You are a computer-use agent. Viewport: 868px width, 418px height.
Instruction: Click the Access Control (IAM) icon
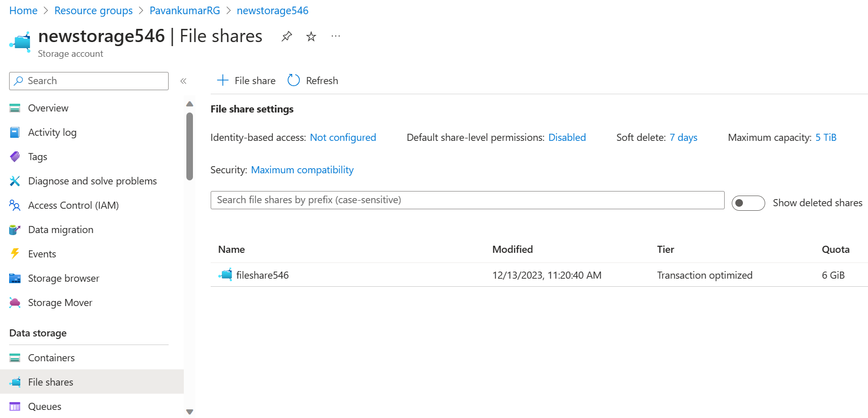click(x=15, y=205)
